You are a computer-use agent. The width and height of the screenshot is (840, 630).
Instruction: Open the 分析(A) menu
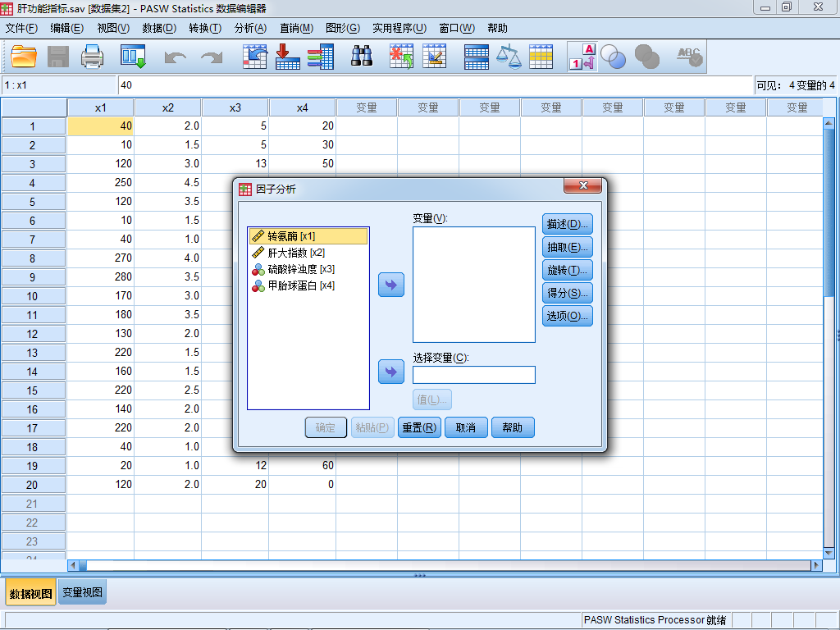pos(251,29)
